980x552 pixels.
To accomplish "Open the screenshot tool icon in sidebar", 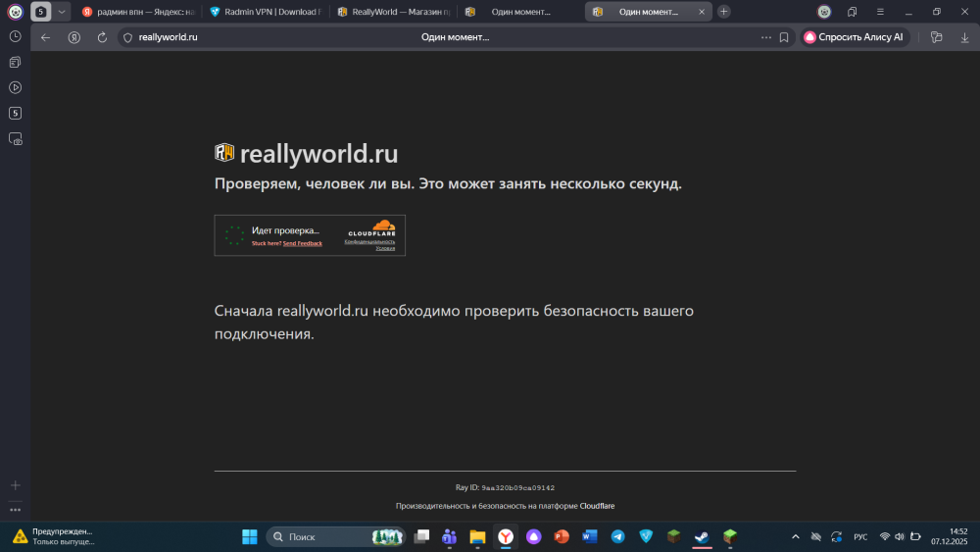I will (15, 139).
